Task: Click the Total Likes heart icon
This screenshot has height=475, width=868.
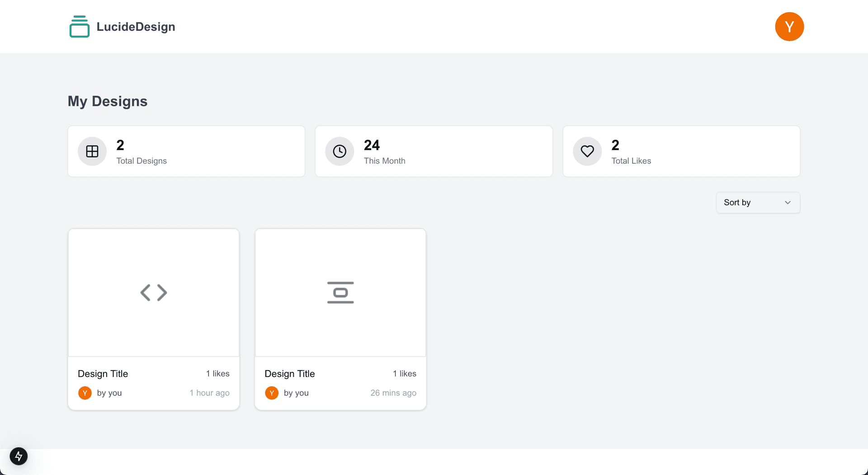Action: (587, 151)
